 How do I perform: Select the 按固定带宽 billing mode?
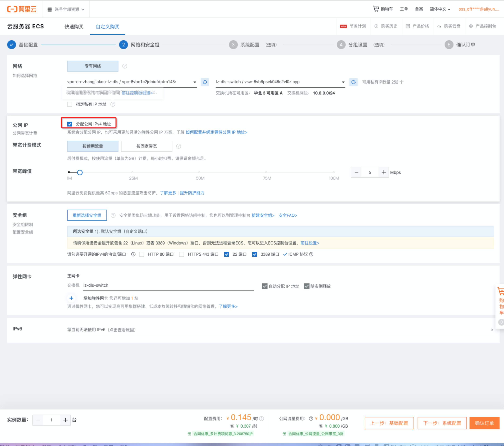pos(146,146)
